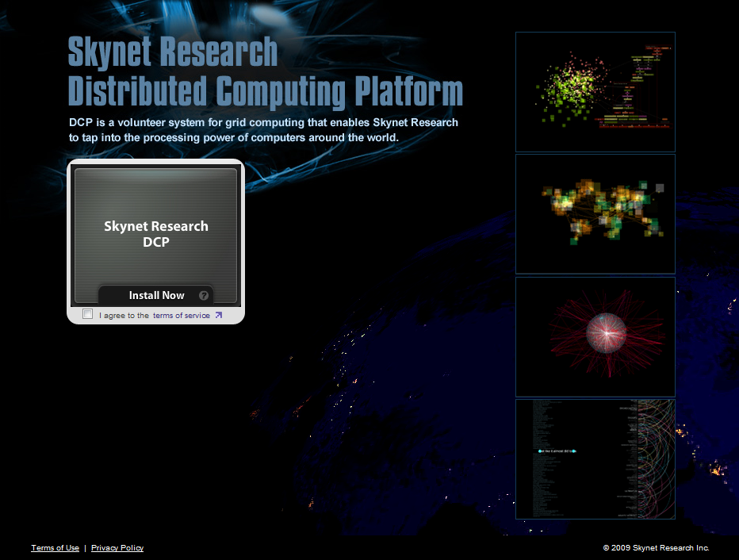Screen dimensions: 739x560
Task: Open the Privacy Policy page
Action: tap(117, 547)
